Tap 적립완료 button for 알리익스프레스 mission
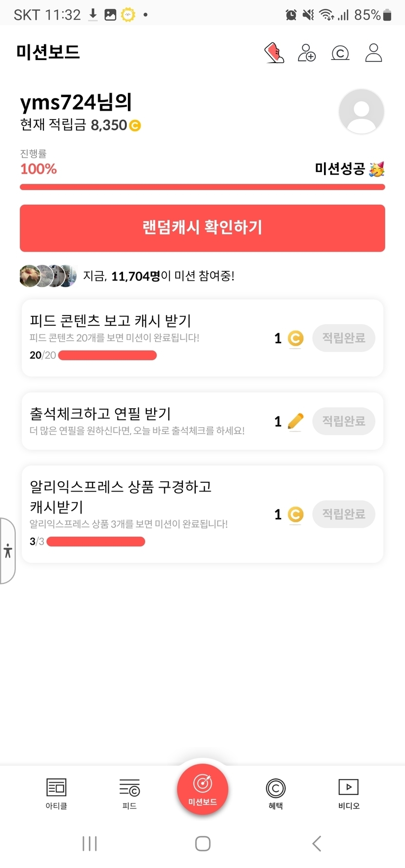This screenshot has height=868, width=405. (x=344, y=514)
